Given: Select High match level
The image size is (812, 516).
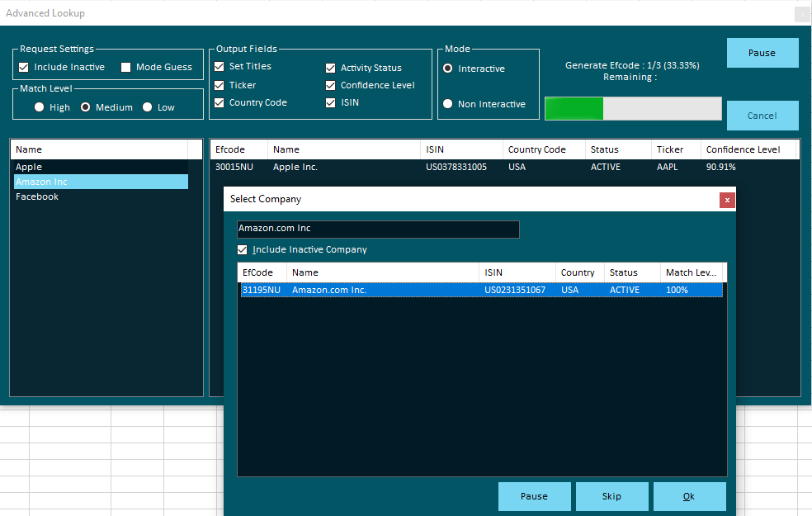Looking at the screenshot, I should coord(40,107).
